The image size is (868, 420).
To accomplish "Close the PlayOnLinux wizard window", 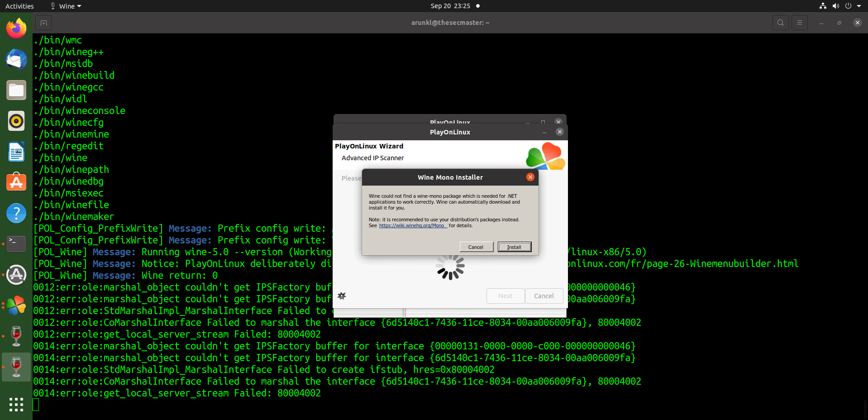I will [560, 132].
